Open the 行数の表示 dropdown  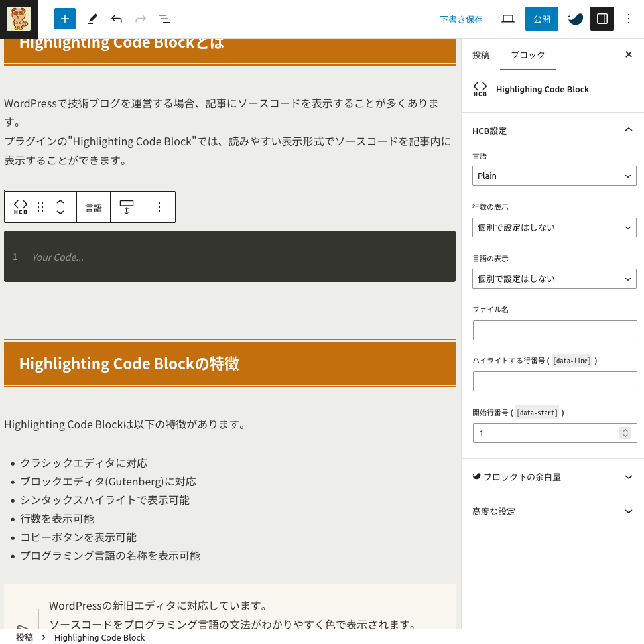tap(554, 227)
